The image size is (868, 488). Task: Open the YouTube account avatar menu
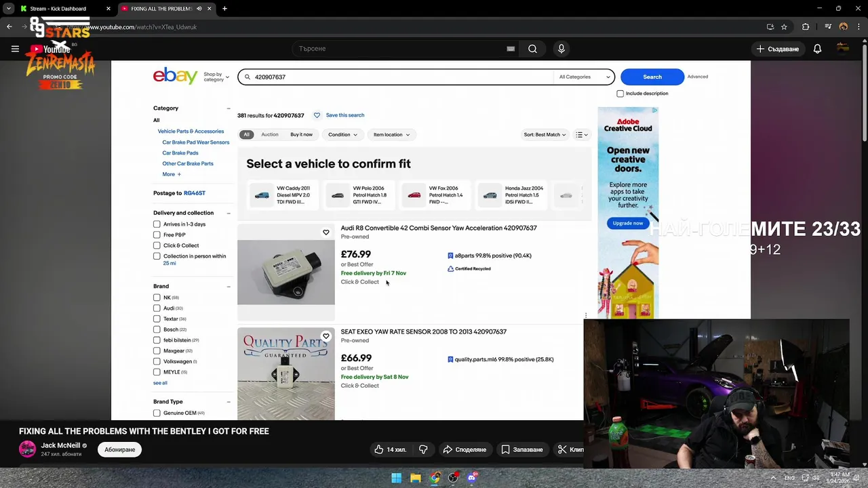click(x=843, y=48)
